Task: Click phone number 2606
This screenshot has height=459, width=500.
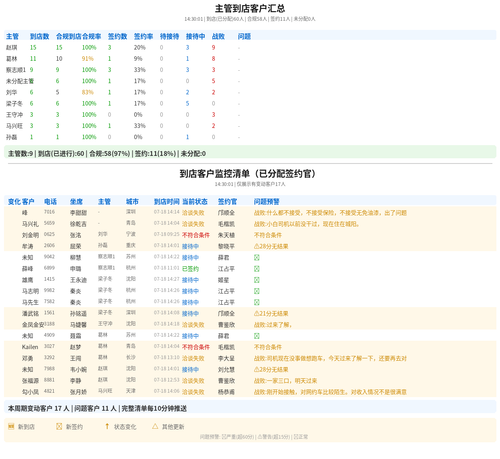Action: click(x=49, y=245)
